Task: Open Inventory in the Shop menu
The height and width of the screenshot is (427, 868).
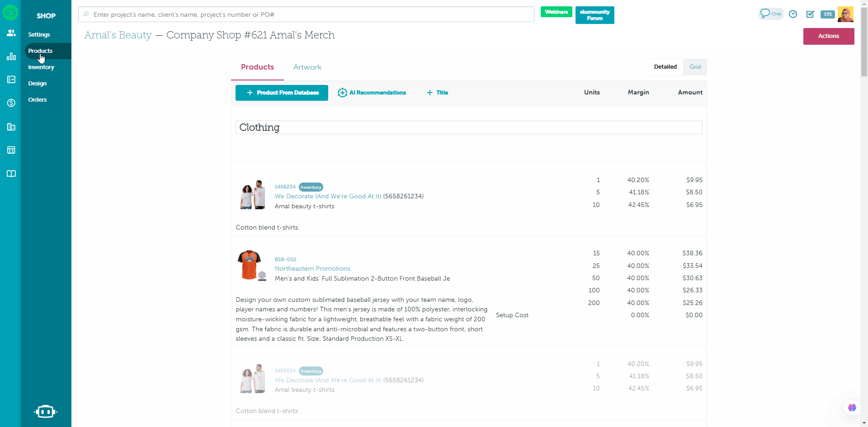Action: tap(41, 67)
